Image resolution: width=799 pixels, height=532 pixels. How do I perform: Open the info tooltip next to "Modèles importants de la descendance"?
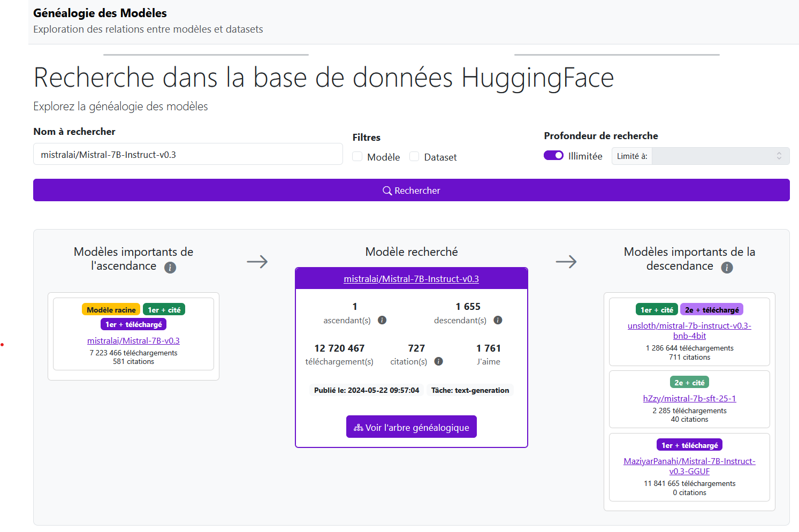point(727,268)
